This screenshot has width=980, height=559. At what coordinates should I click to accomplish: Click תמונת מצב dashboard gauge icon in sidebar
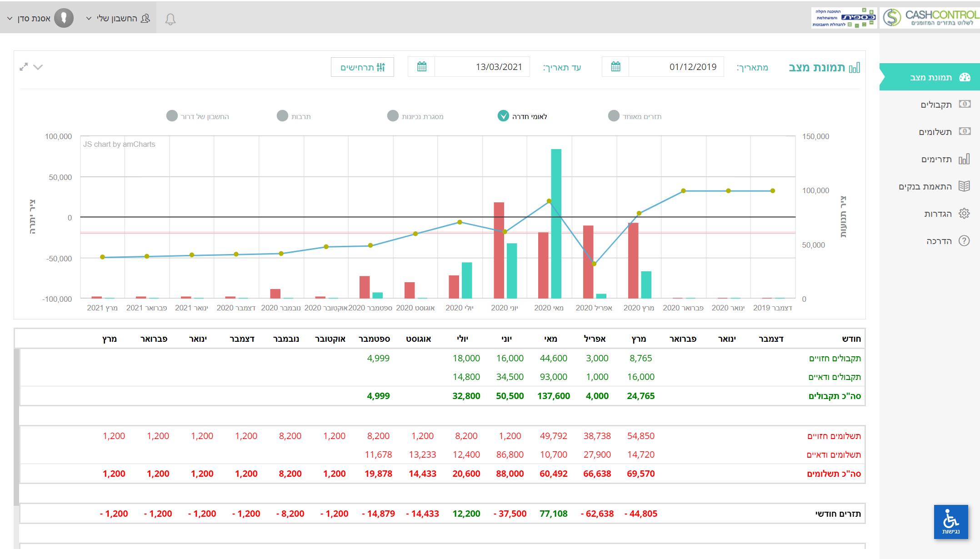965,77
